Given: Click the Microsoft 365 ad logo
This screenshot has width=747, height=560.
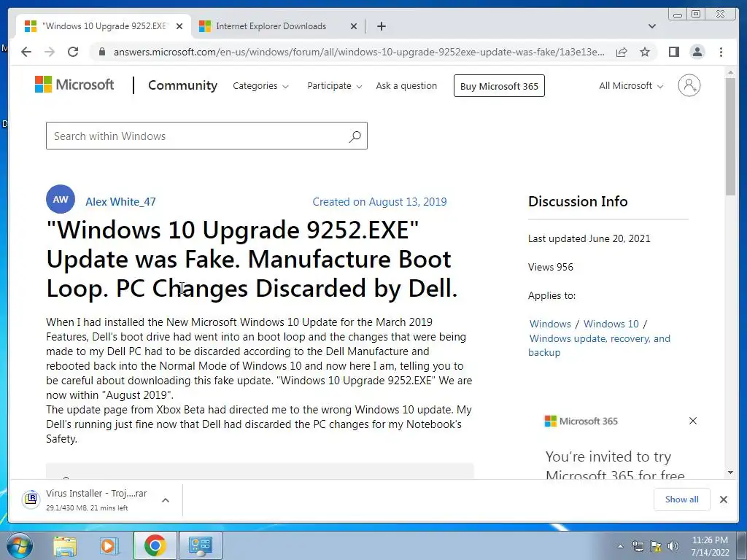Looking at the screenshot, I should [581, 421].
